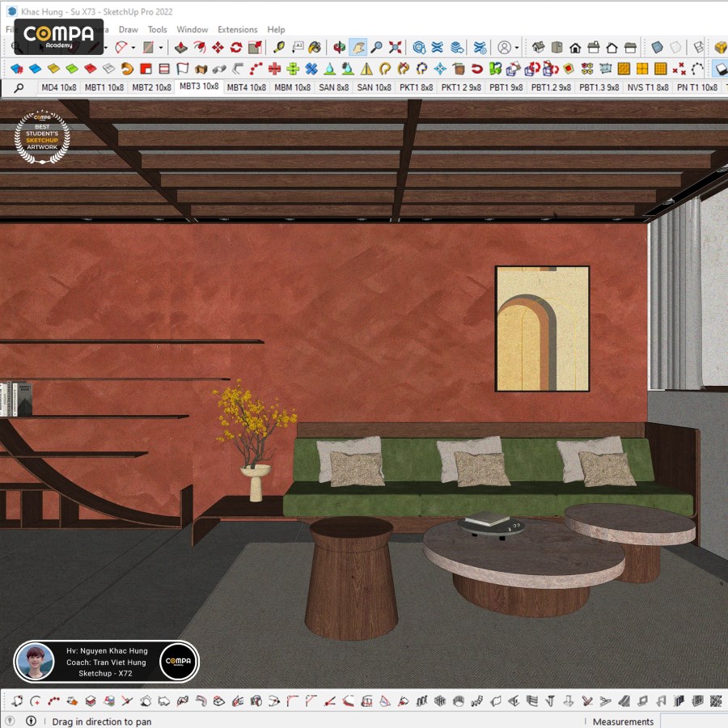Open the Arc tool dropdown arrow
Viewport: 728px width, 728px height.
(133, 48)
